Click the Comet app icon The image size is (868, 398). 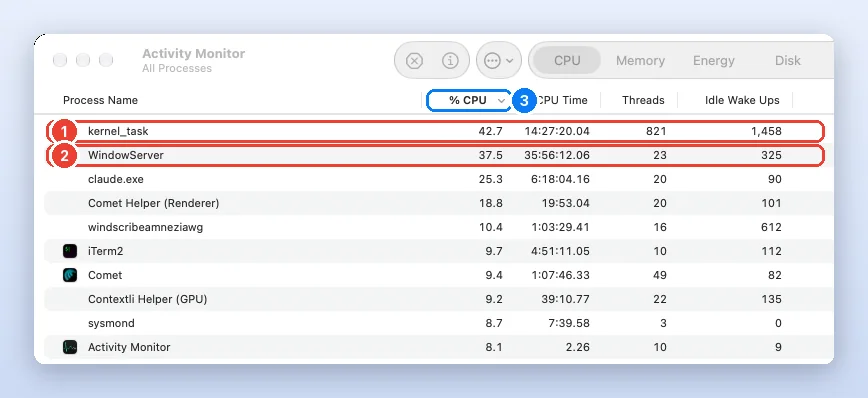click(x=70, y=275)
